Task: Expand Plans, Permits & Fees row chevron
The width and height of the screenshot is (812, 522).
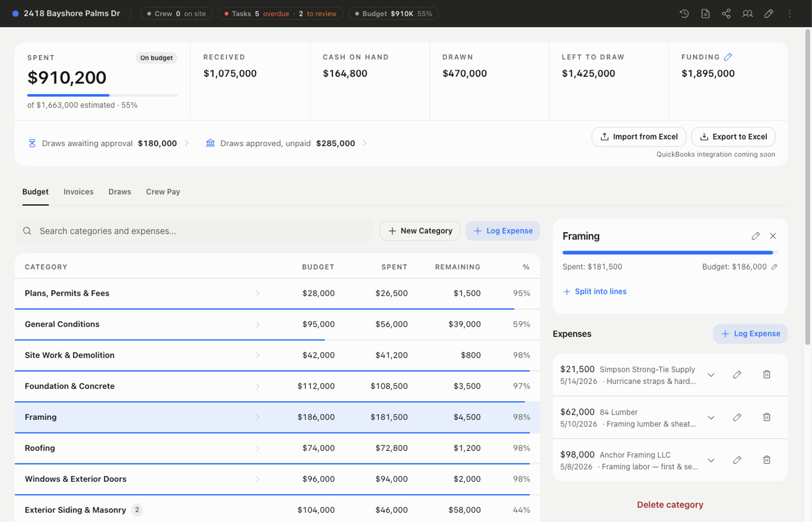Action: click(258, 293)
